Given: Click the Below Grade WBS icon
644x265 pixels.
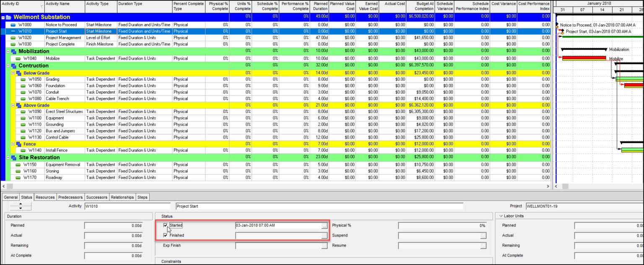Looking at the screenshot, I should 18,73.
